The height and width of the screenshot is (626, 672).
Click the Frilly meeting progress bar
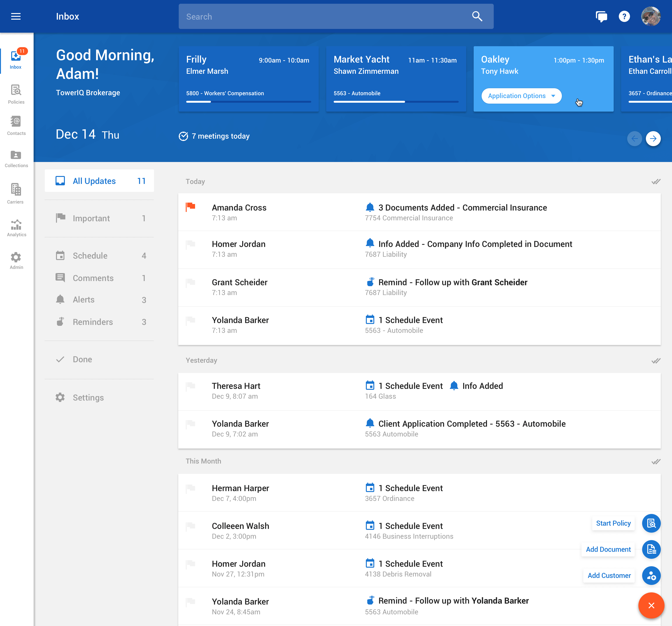pyautogui.click(x=248, y=102)
